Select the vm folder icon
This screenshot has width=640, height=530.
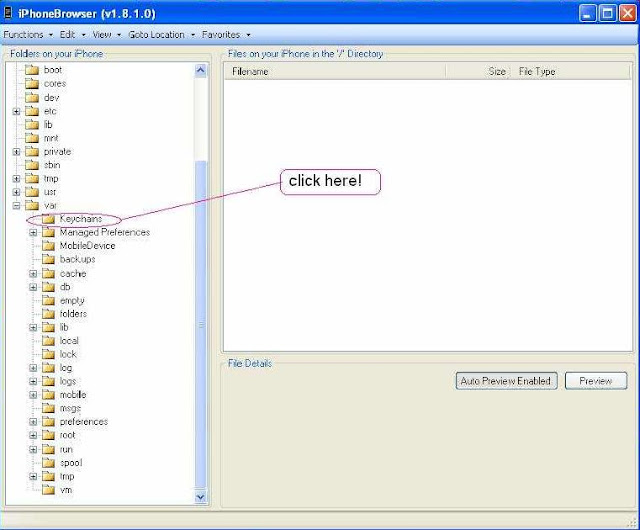[x=49, y=490]
